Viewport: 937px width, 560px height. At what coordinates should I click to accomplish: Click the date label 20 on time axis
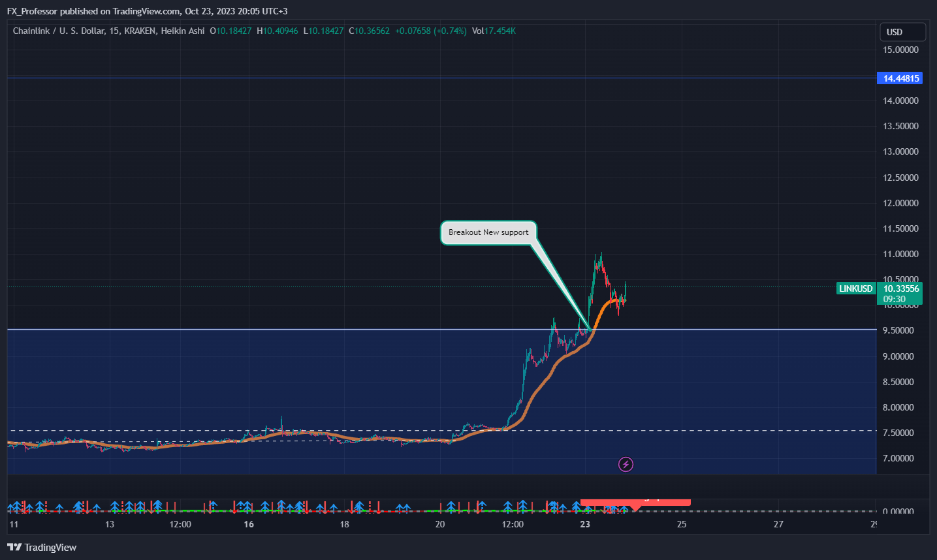pos(440,524)
